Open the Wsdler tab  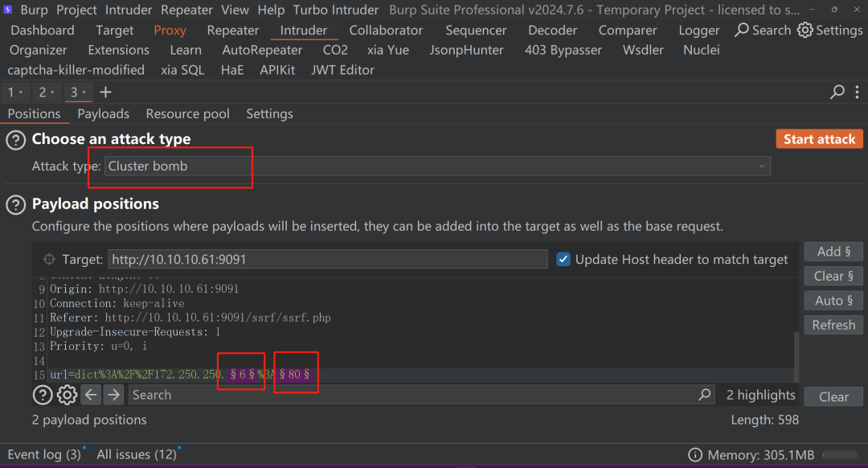click(x=643, y=51)
